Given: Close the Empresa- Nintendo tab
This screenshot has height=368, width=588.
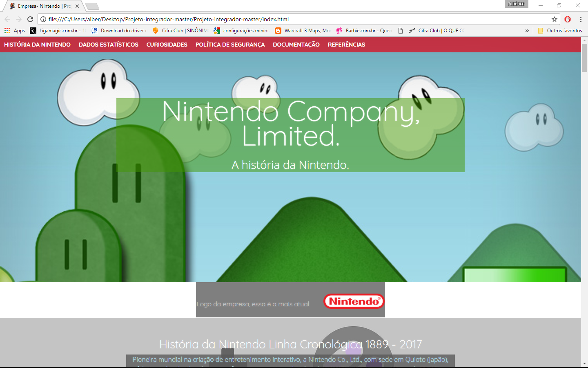Looking at the screenshot, I should (77, 6).
